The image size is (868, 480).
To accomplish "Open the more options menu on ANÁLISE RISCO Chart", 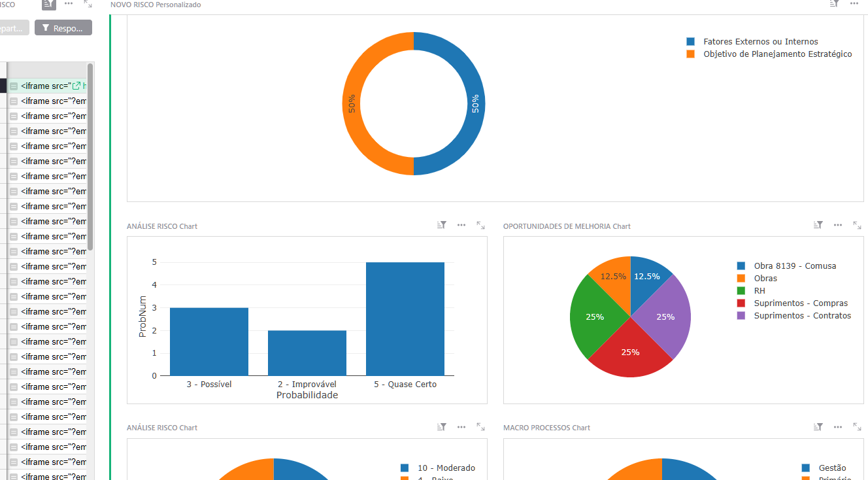I will [461, 225].
